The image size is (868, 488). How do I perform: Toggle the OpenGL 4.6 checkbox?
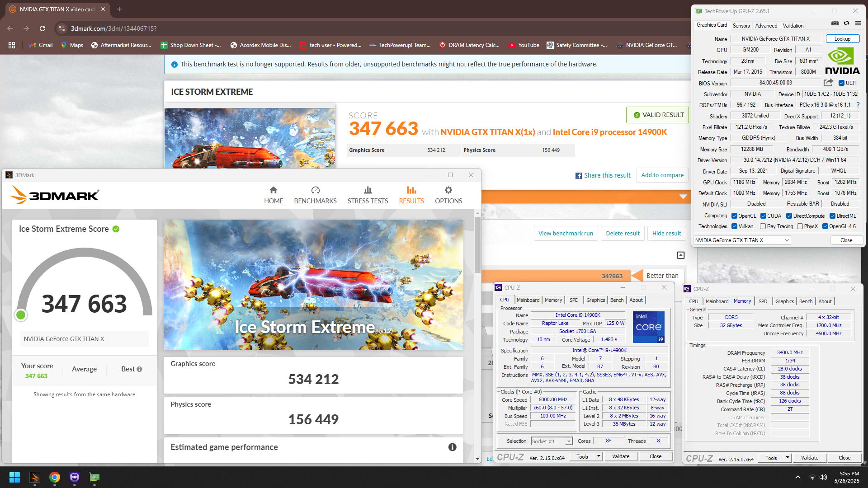pyautogui.click(x=825, y=226)
